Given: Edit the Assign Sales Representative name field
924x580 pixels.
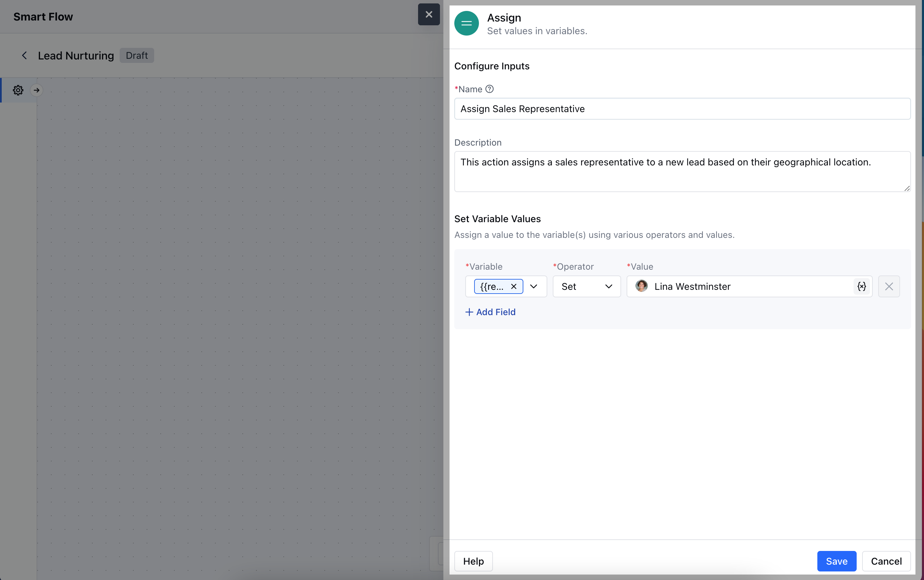Looking at the screenshot, I should (682, 109).
